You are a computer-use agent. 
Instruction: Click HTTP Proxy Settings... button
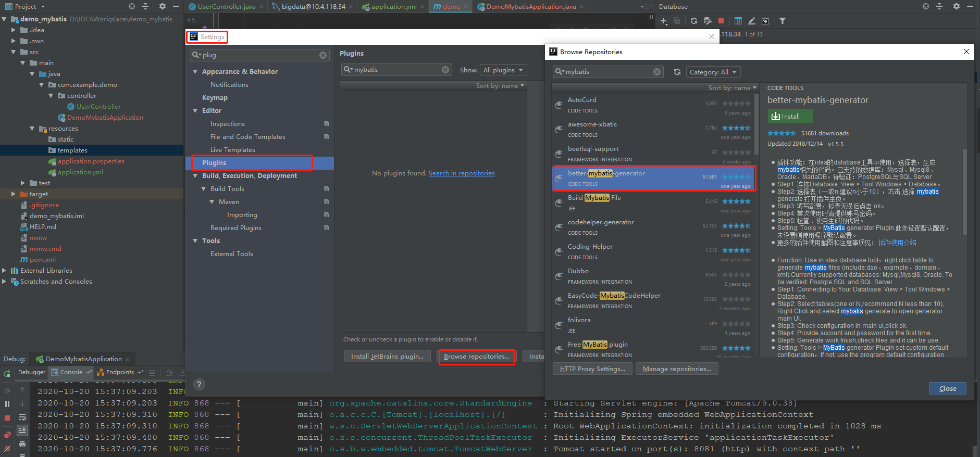pos(592,369)
